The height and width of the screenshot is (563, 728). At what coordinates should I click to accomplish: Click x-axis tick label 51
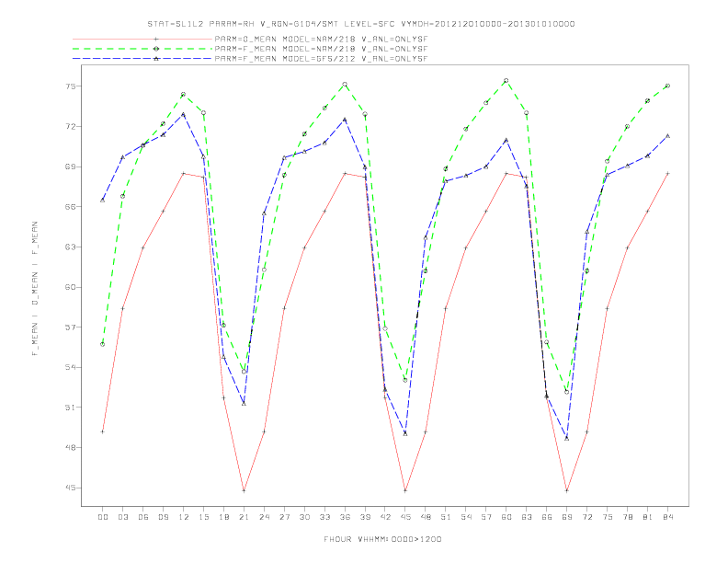(x=446, y=517)
